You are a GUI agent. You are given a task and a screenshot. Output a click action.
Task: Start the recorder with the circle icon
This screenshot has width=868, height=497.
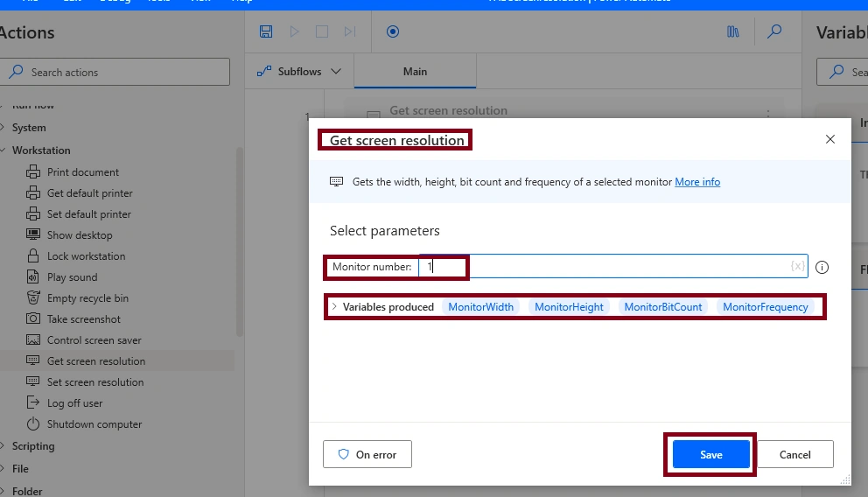coord(393,31)
